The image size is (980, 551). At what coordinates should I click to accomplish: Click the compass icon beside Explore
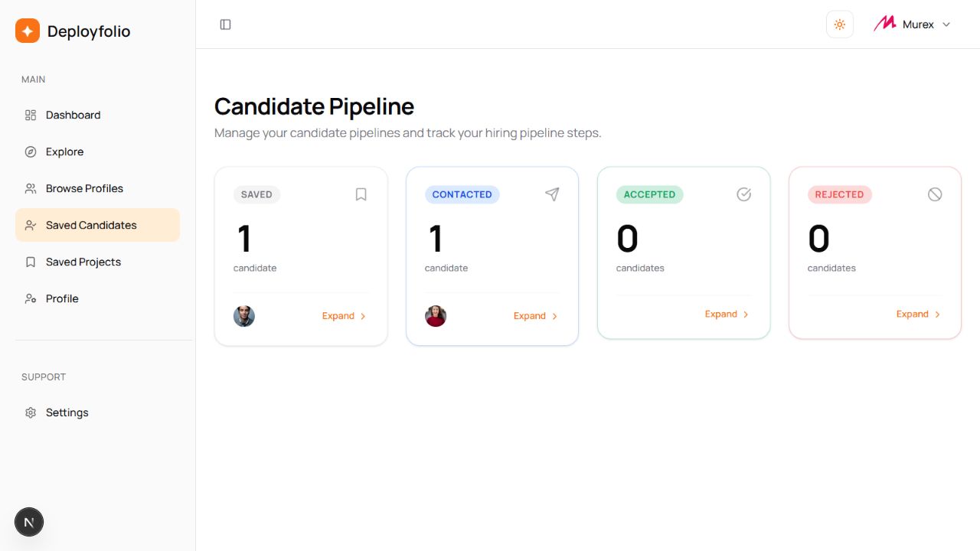click(31, 152)
